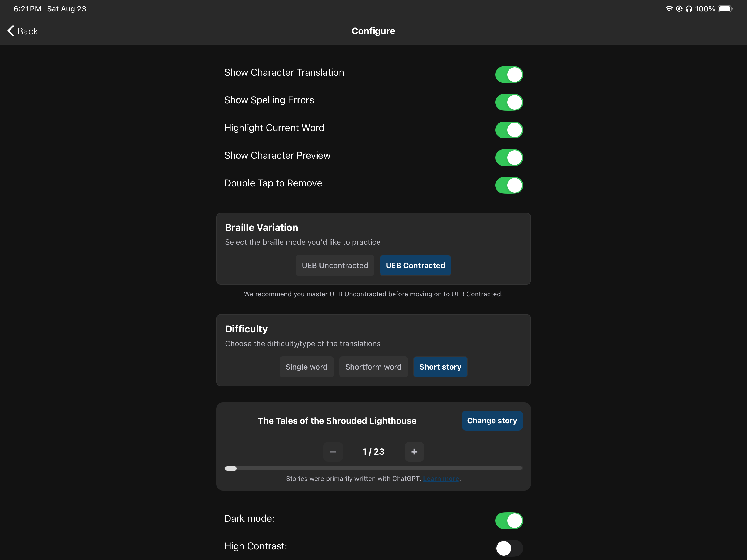Tap the battery indicator icon
Image resolution: width=747 pixels, height=560 pixels.
click(725, 9)
